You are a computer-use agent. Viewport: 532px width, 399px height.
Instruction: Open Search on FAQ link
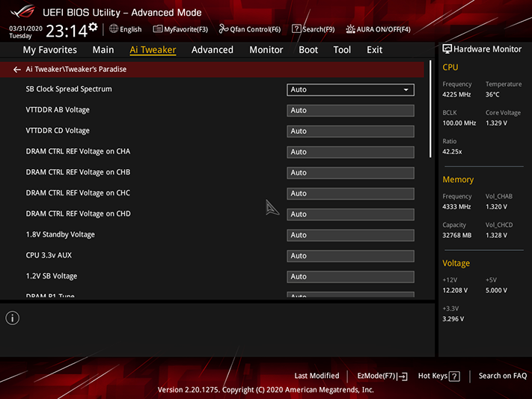tap(503, 376)
